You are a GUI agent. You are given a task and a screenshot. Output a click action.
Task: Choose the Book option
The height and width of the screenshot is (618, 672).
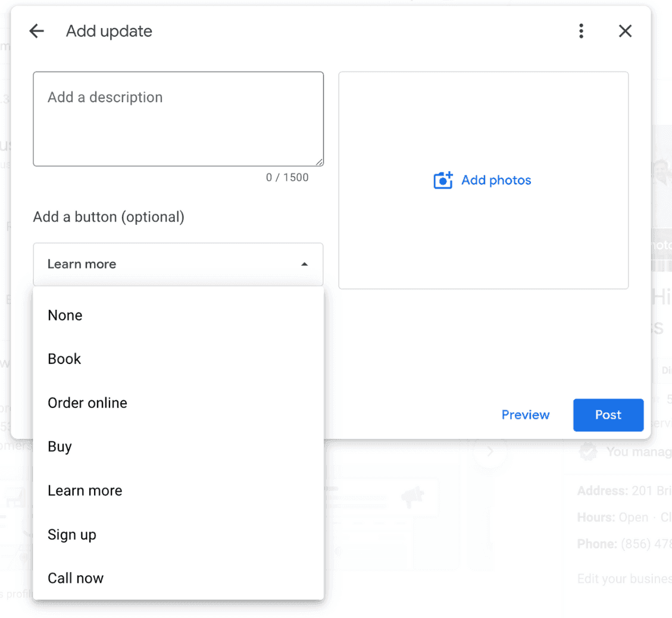[179, 359]
